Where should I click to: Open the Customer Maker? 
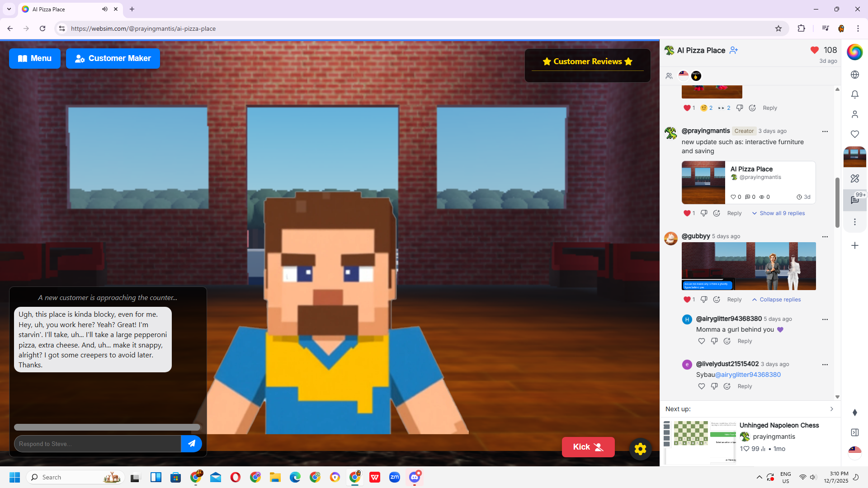(x=113, y=58)
